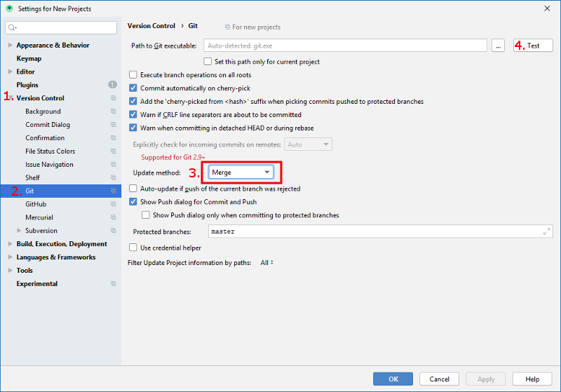Click the browse '...' button for Git path
This screenshot has height=392, width=561.
coord(498,46)
